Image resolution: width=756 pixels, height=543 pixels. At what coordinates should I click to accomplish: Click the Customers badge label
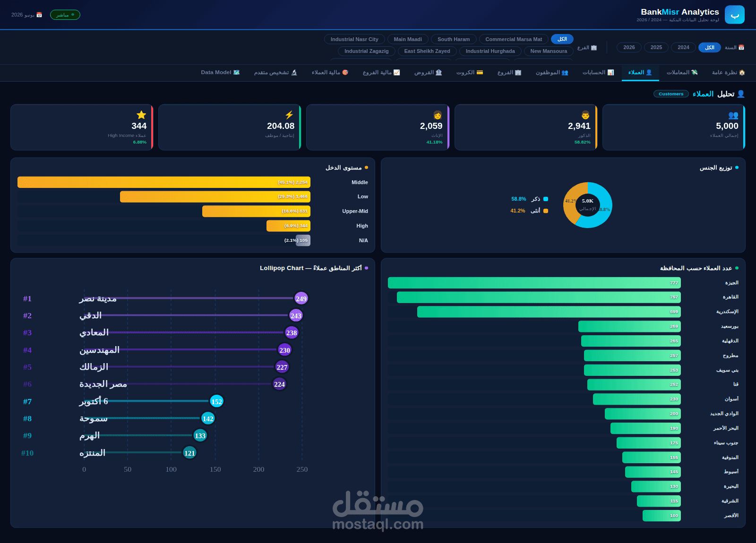[671, 94]
